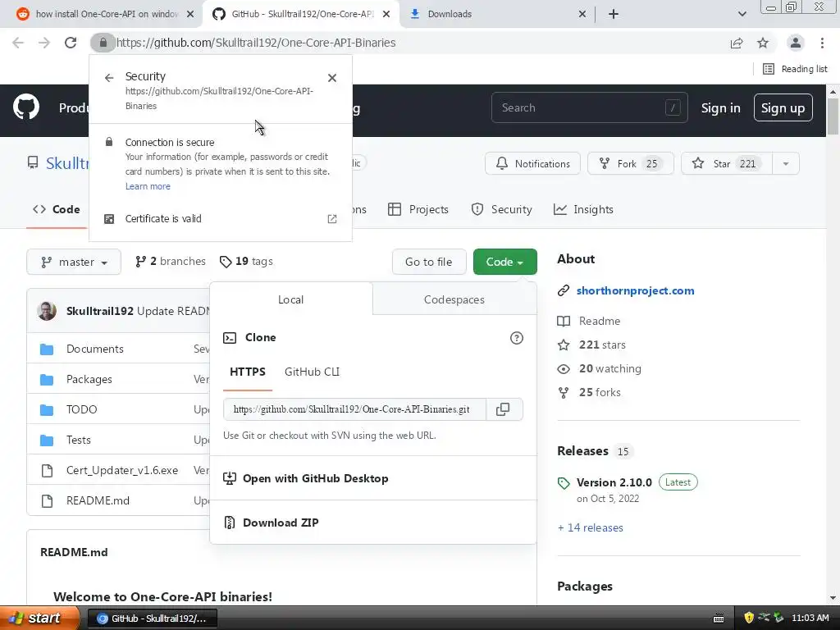Open the TODO folder

point(81,410)
